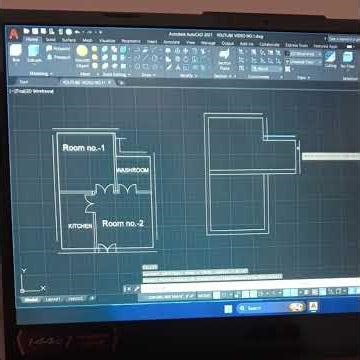Switch to the Layout1 tab
Screen dimensions: 360x360
52,300
